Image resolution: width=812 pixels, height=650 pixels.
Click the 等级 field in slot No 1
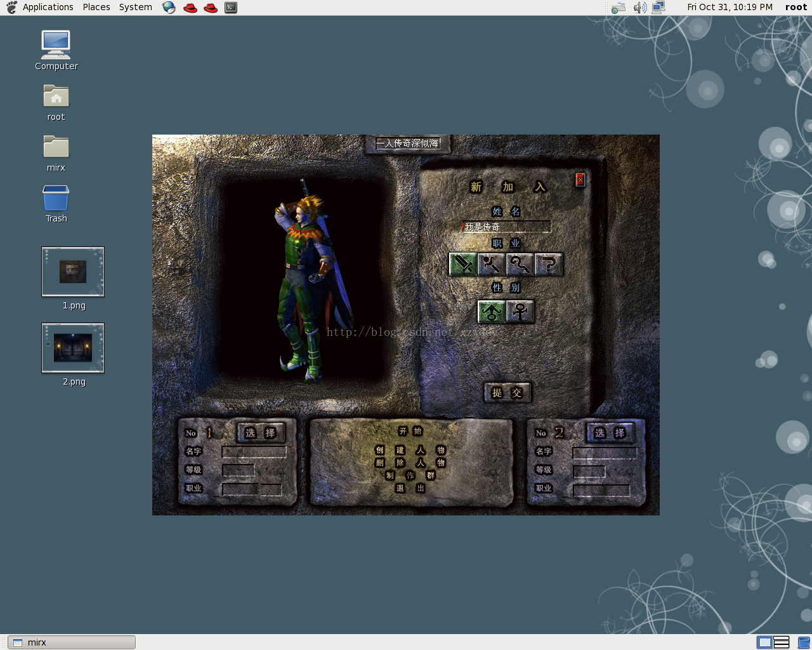pos(238,470)
